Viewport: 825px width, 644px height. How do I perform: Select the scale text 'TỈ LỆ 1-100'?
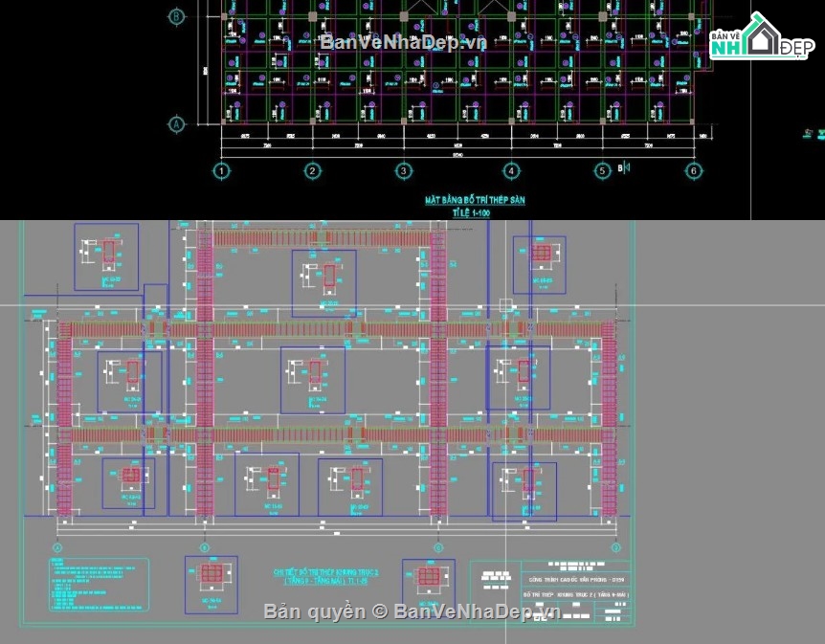[x=471, y=213]
